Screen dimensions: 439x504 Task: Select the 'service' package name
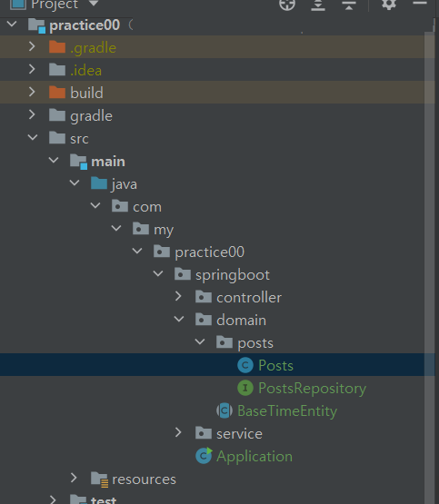click(240, 434)
